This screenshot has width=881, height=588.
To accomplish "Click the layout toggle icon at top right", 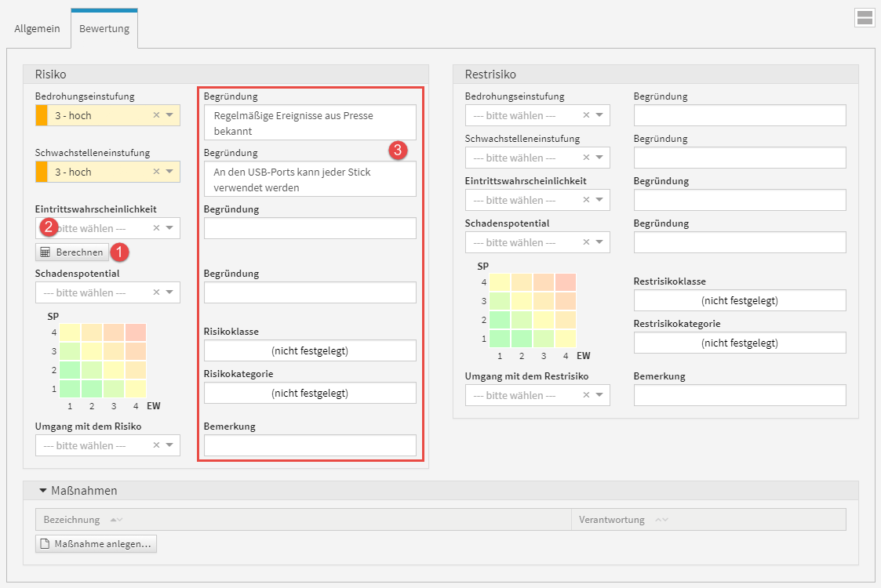I will (865, 18).
